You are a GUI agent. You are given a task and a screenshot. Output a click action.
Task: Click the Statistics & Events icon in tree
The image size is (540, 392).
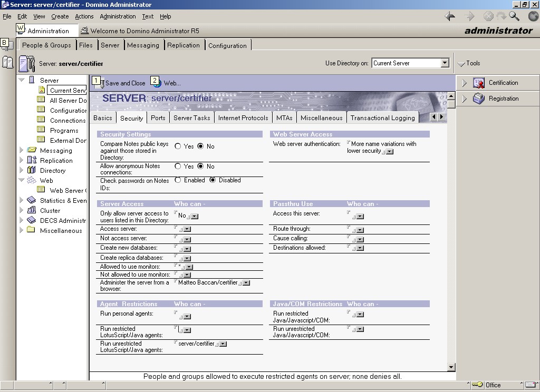[32, 200]
